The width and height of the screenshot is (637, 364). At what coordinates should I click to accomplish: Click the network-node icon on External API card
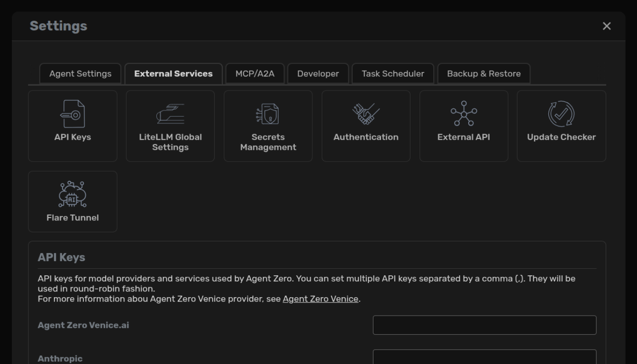click(463, 113)
